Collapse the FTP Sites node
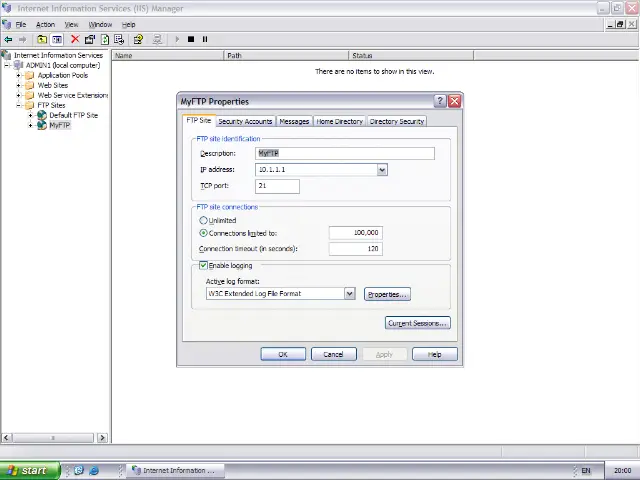The height and width of the screenshot is (480, 640). (18, 105)
